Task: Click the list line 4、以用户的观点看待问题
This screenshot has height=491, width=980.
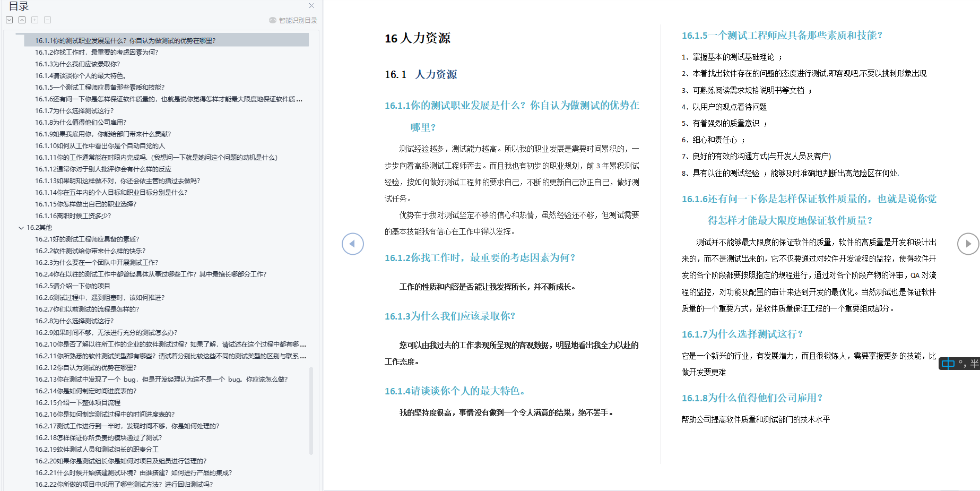Action: click(724, 107)
